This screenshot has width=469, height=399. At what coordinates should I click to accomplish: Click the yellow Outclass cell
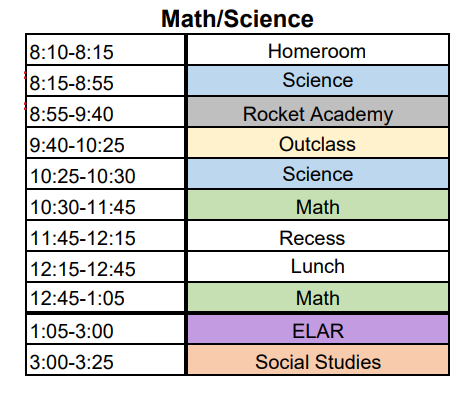pyautogui.click(x=318, y=143)
